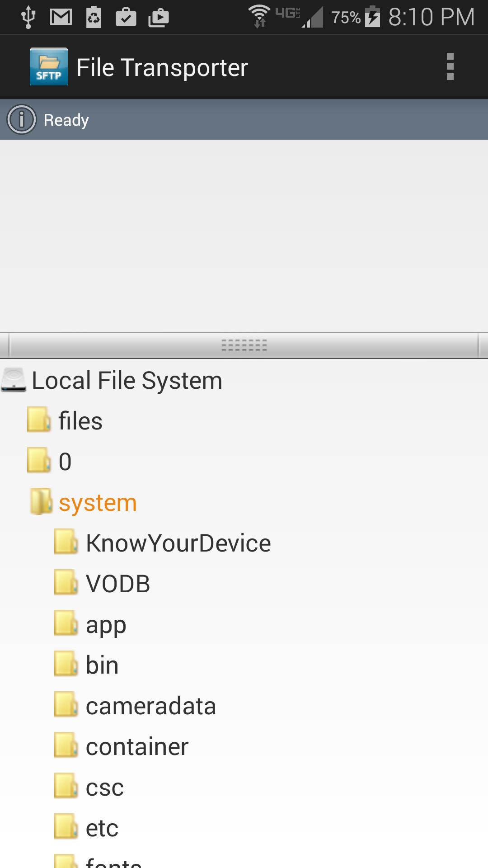
Task: Select the cameradata folder
Action: click(150, 706)
